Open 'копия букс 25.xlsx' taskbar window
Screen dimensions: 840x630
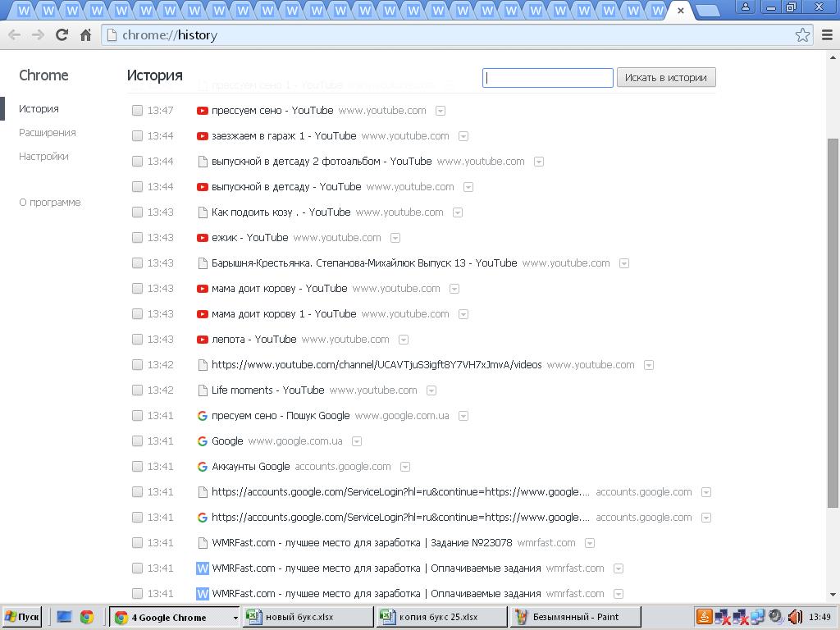point(441,617)
